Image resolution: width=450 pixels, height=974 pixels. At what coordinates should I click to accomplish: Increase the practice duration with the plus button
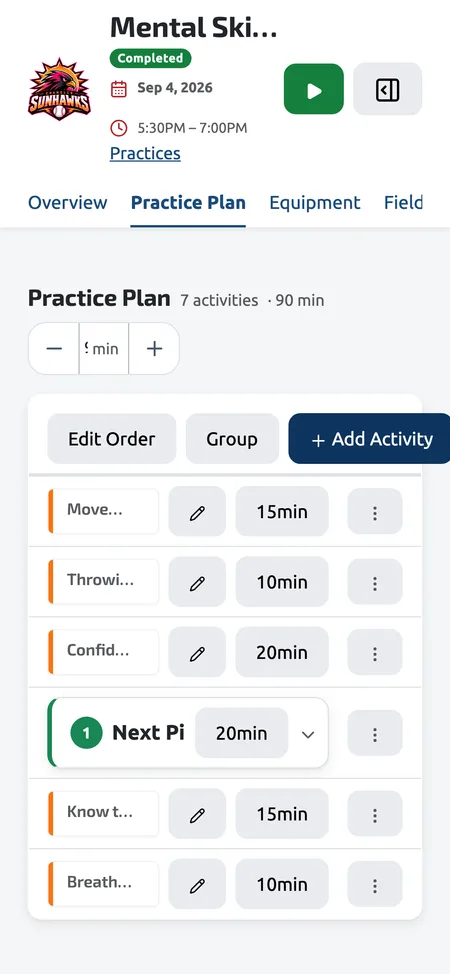(154, 348)
